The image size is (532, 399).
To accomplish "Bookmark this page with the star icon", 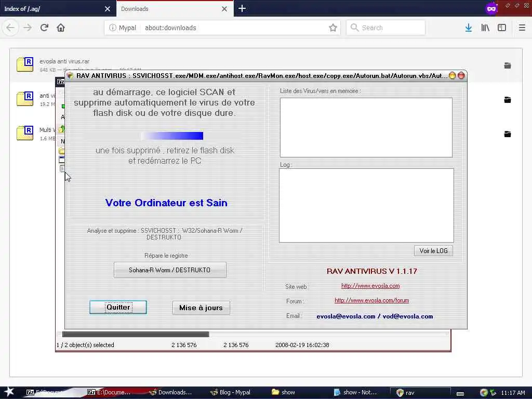I will [333, 28].
